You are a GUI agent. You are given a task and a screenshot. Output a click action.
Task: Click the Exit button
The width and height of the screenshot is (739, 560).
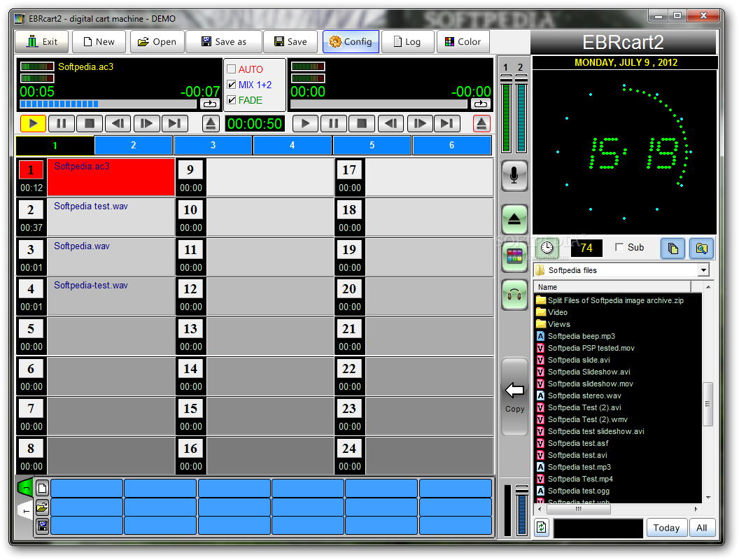coord(42,41)
